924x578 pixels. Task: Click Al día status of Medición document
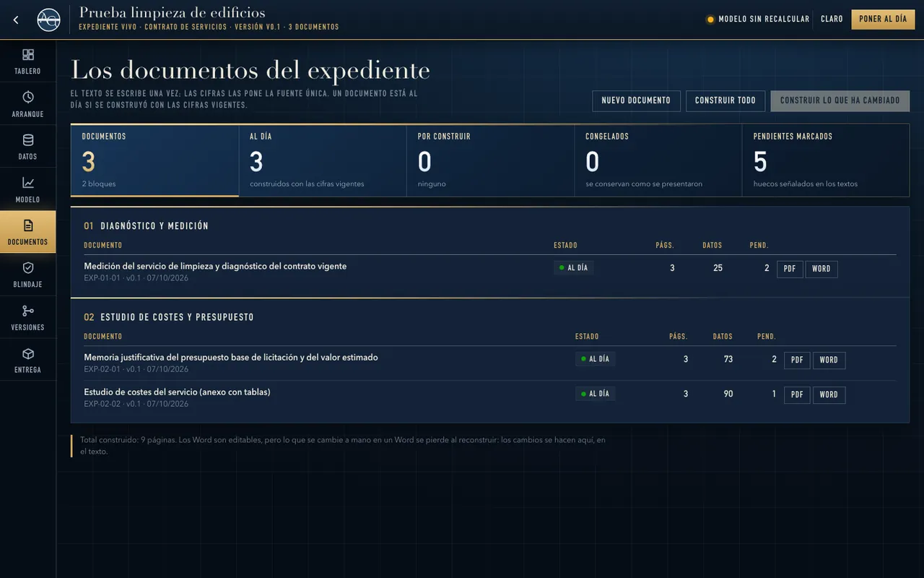574,268
